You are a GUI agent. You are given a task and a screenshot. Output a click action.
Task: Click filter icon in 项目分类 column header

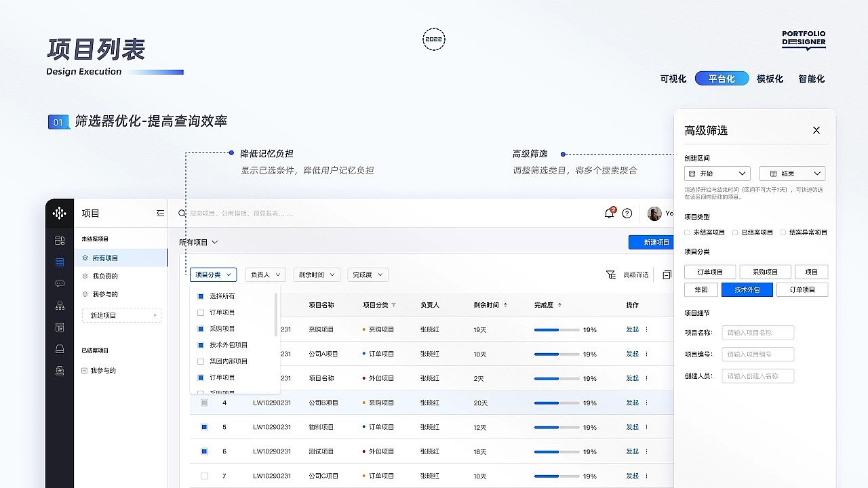click(394, 305)
